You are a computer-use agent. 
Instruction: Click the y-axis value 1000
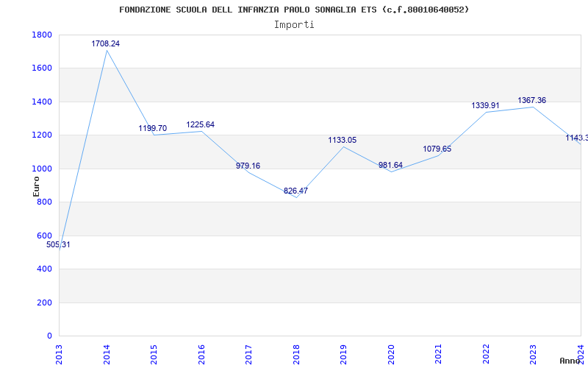click(42, 169)
